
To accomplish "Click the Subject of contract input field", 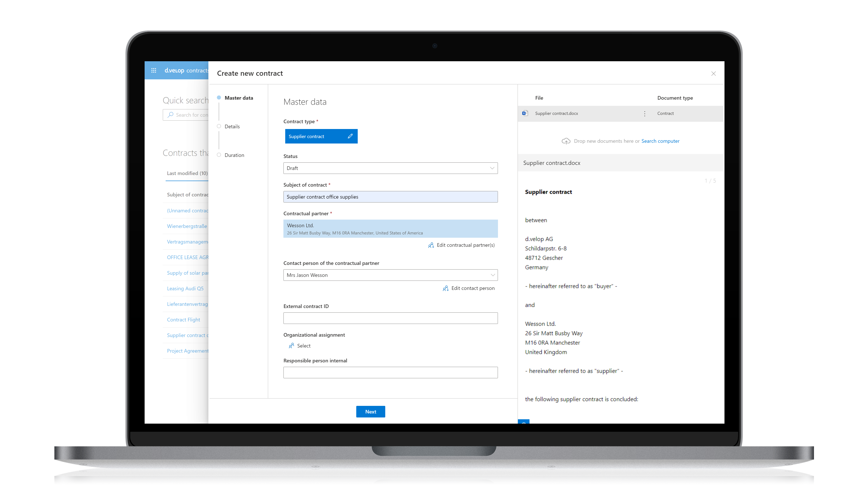I will click(x=390, y=197).
